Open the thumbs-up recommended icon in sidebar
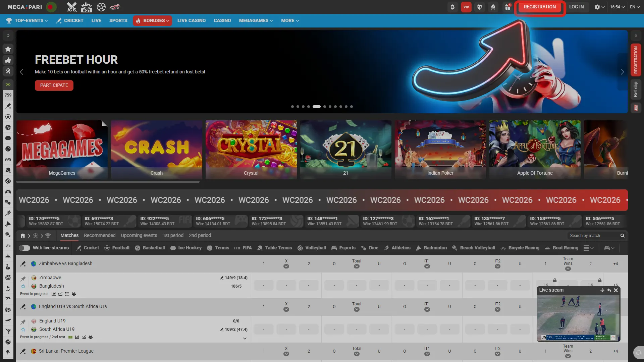Screen dimensions: 644x362 pyautogui.click(x=8, y=60)
